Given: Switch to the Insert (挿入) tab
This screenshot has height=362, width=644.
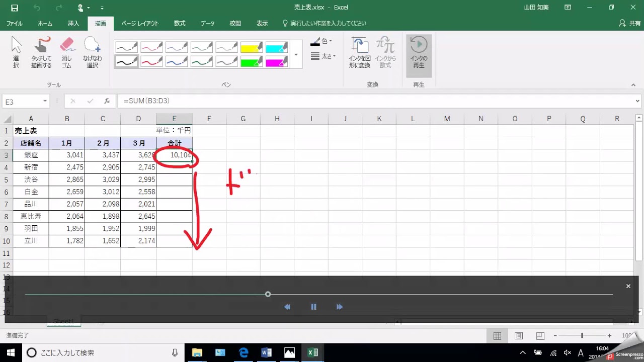Looking at the screenshot, I should (x=73, y=24).
